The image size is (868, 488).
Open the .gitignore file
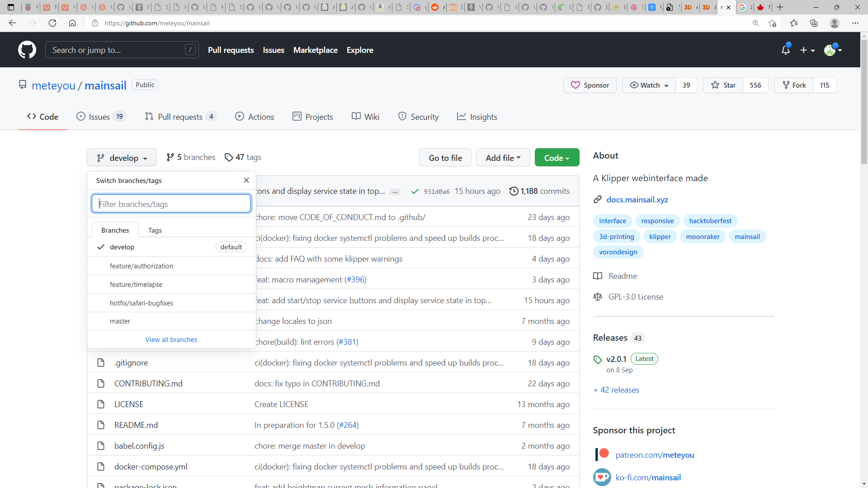click(x=131, y=363)
